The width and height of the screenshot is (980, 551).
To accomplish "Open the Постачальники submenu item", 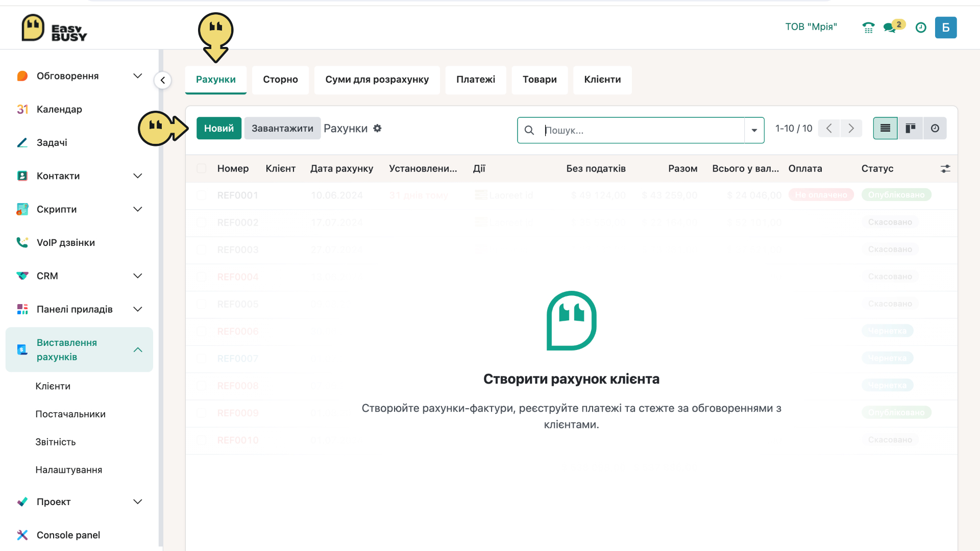I will pos(70,414).
